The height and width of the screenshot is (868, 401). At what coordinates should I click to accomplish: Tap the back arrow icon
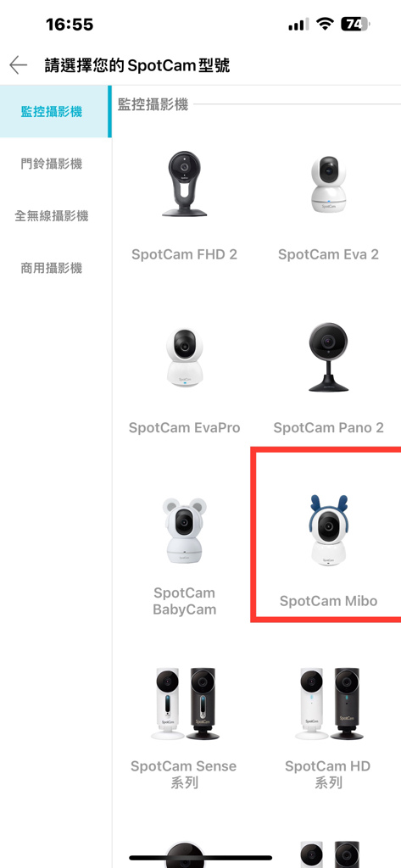tap(19, 65)
